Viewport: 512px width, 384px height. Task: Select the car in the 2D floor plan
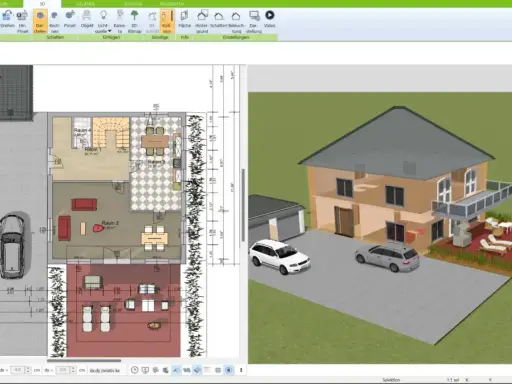12,246
